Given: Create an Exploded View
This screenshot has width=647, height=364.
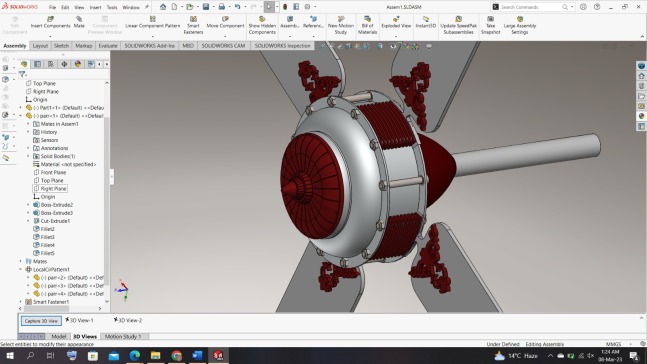Looking at the screenshot, I should [x=396, y=22].
